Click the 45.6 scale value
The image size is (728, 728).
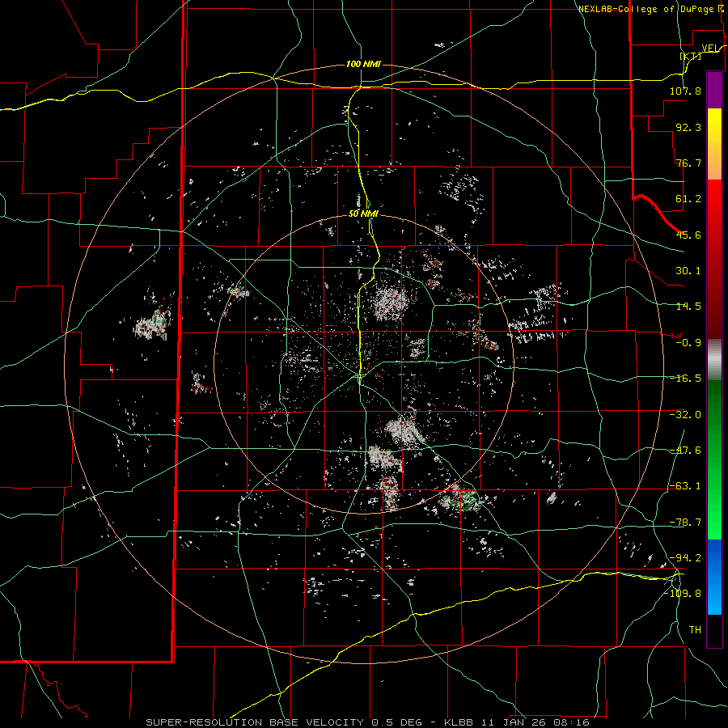(x=688, y=235)
